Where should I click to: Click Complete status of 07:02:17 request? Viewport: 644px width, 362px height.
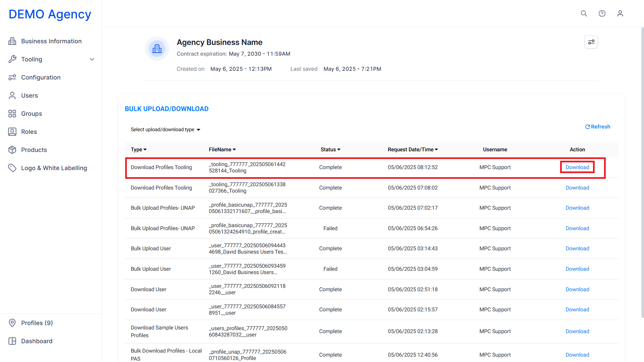point(330,208)
